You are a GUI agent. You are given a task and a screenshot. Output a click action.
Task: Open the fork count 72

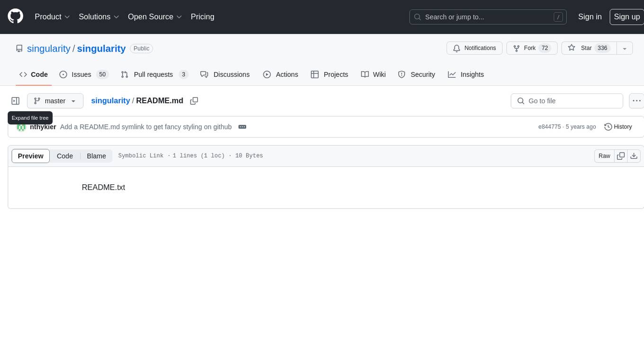(545, 48)
